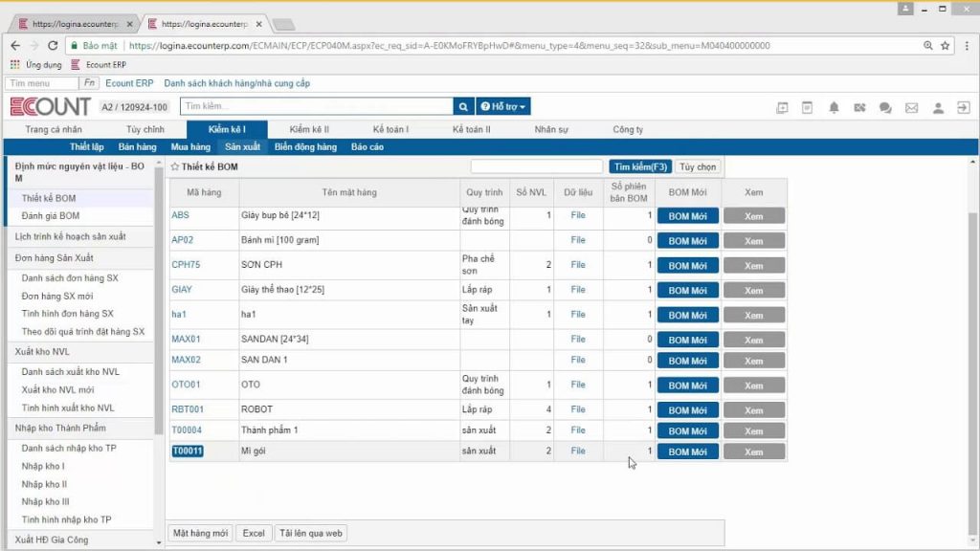This screenshot has width=980, height=551.
Task: Expand the Hỗ trợ dropdown
Action: 503,106
